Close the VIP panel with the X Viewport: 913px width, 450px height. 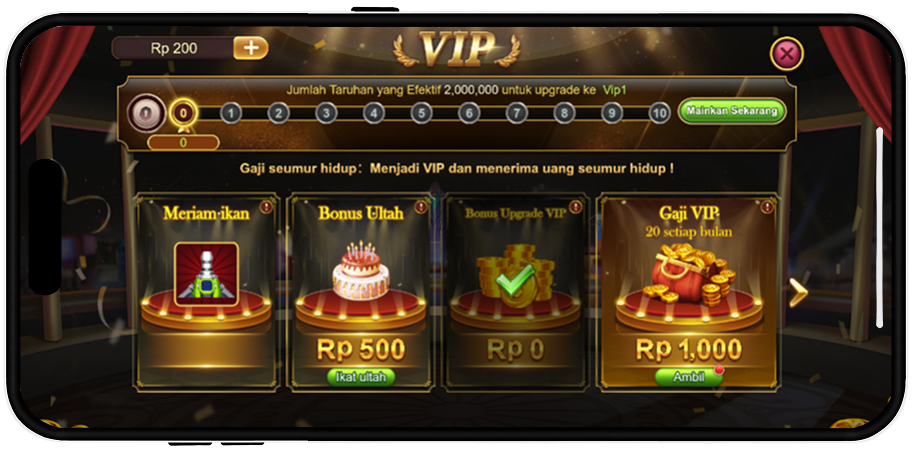coord(787,54)
